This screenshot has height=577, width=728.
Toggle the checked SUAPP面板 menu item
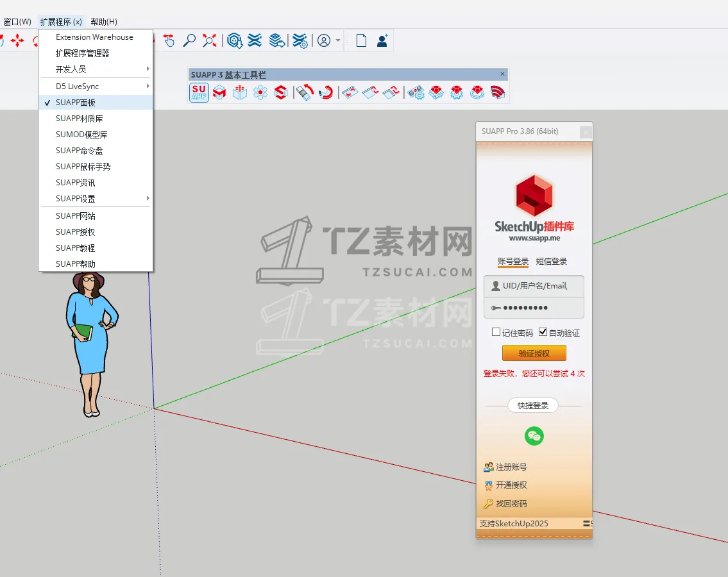(x=96, y=103)
